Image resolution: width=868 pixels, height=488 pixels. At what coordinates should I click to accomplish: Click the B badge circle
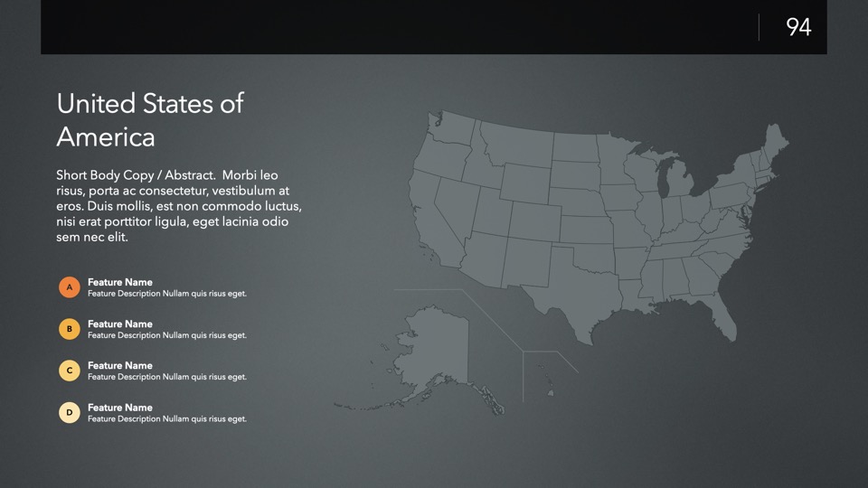pyautogui.click(x=70, y=329)
